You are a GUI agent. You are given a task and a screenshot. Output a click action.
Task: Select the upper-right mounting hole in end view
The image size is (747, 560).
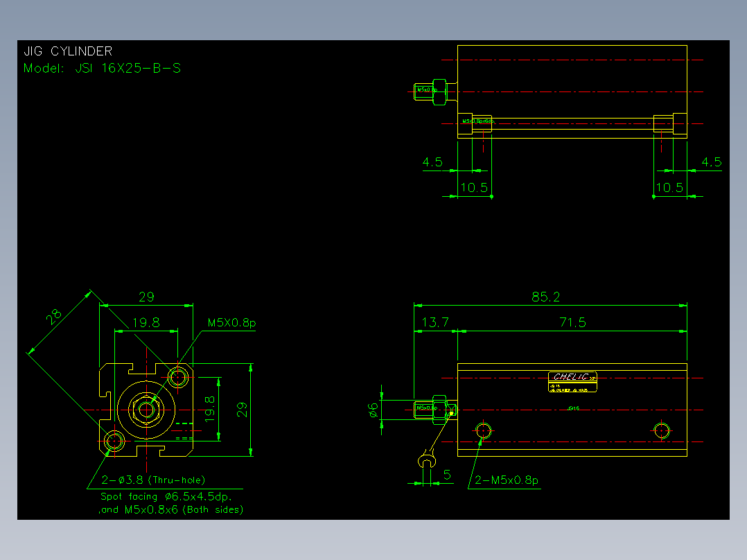point(178,378)
